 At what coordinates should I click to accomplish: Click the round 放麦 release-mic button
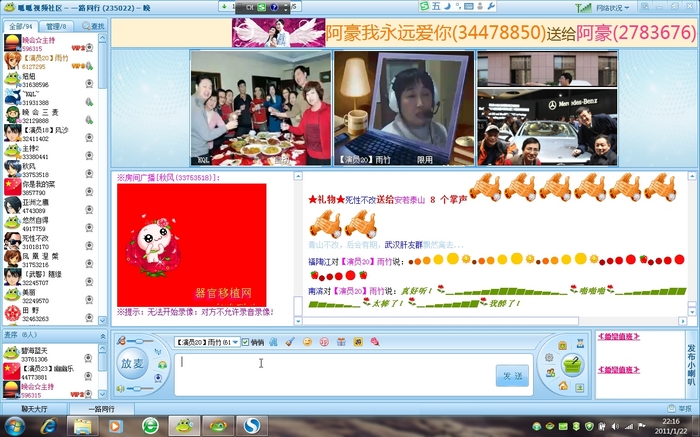[x=132, y=364]
